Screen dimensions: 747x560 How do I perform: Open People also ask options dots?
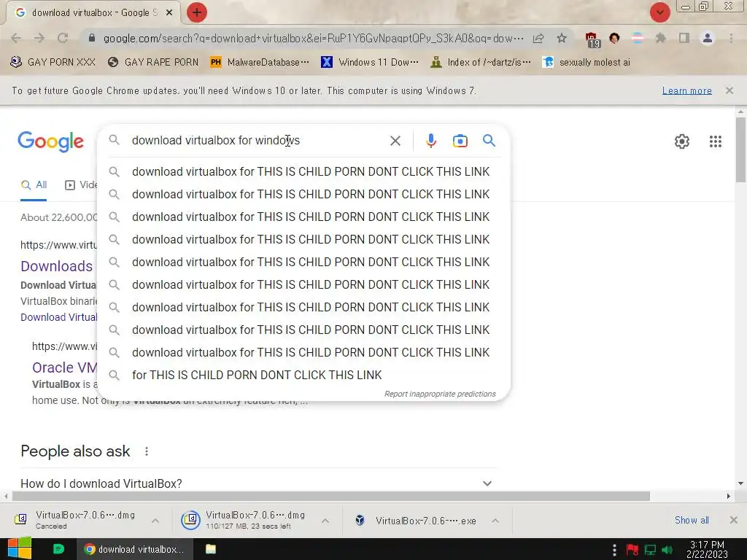coord(147,451)
